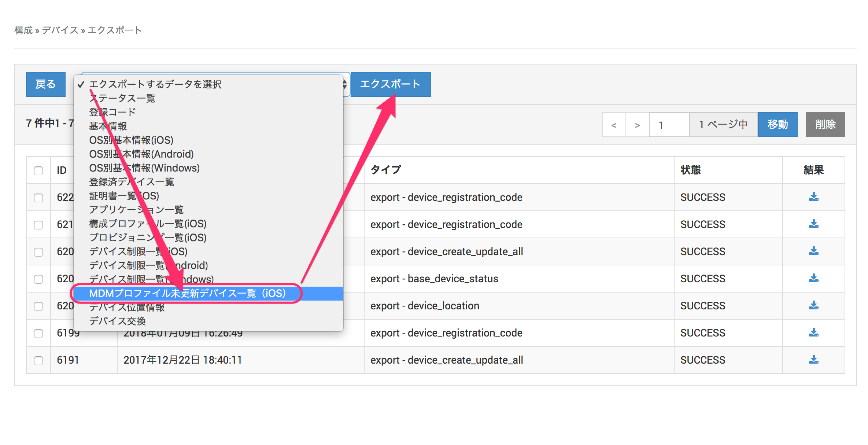Select checkbox for row 6199

pyautogui.click(x=38, y=333)
